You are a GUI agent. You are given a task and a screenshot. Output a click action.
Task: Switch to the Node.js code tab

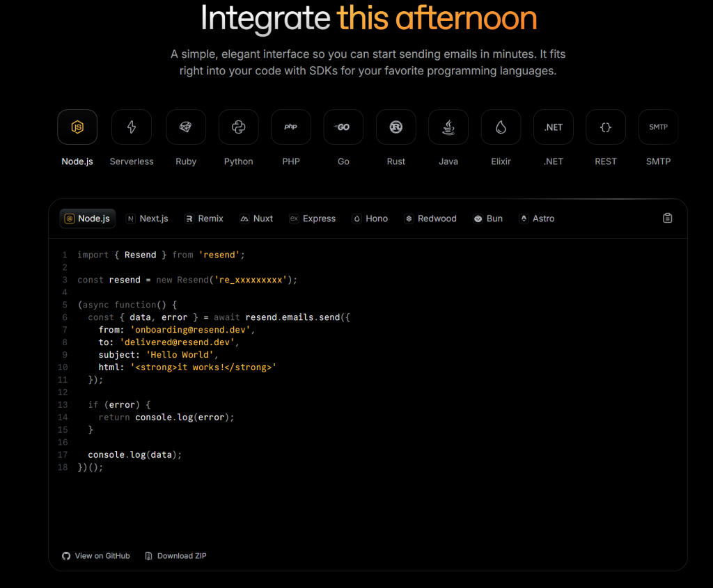tap(87, 218)
